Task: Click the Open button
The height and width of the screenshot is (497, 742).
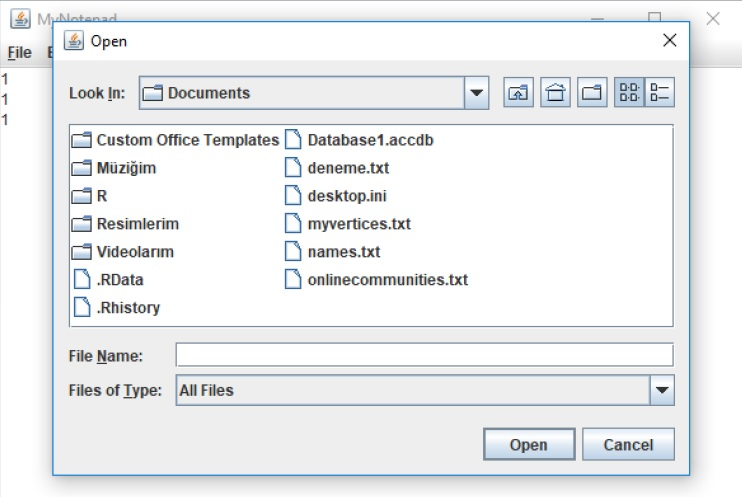Action: point(529,444)
